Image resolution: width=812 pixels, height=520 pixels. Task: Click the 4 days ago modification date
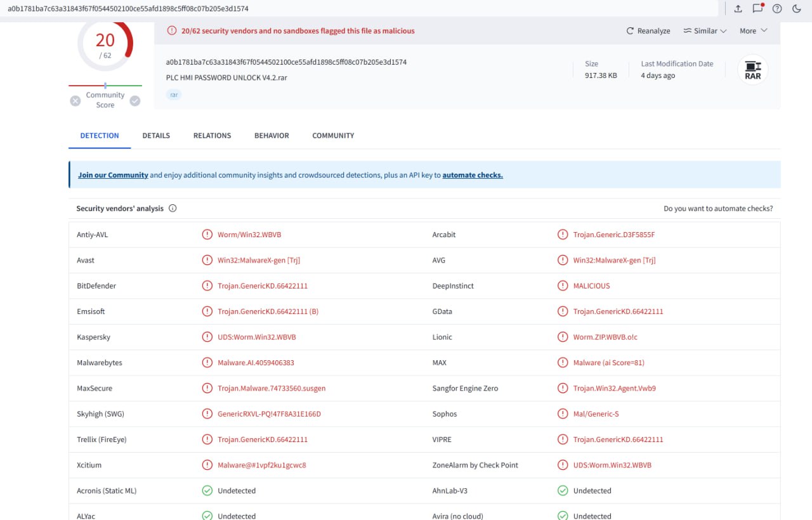coord(658,75)
